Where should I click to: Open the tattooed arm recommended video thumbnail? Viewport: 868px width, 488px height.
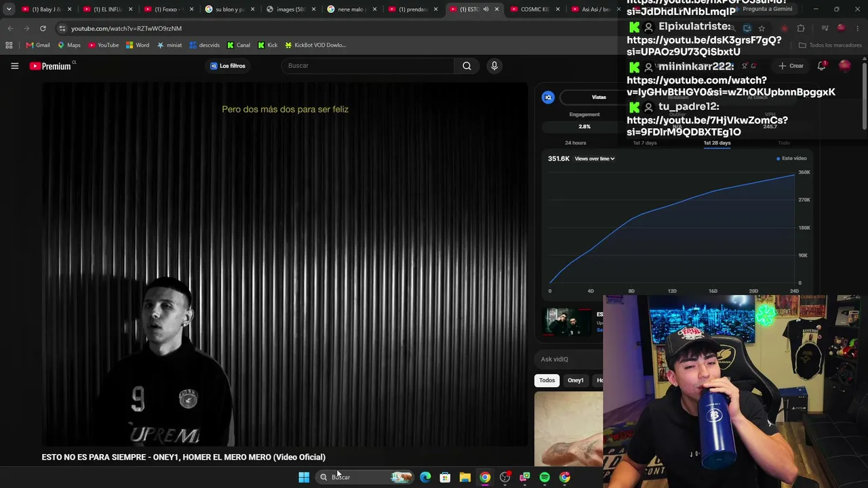568,430
